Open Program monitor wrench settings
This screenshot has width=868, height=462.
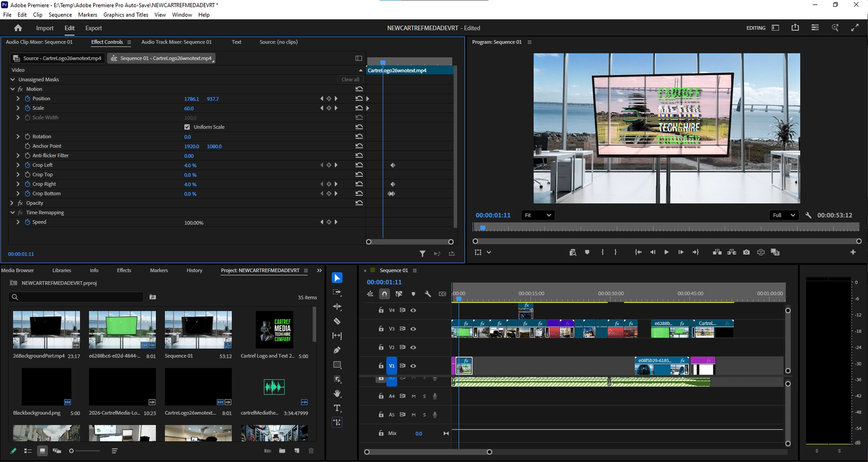tap(808, 215)
